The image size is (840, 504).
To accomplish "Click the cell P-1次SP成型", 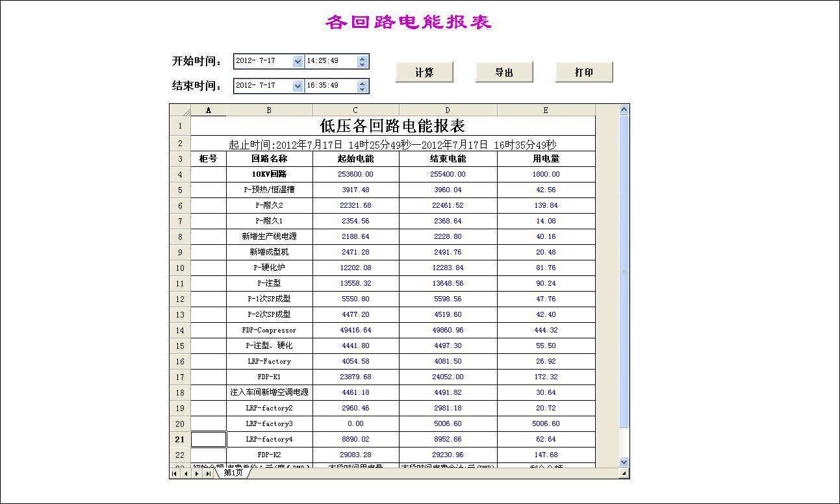I will pos(270,299).
